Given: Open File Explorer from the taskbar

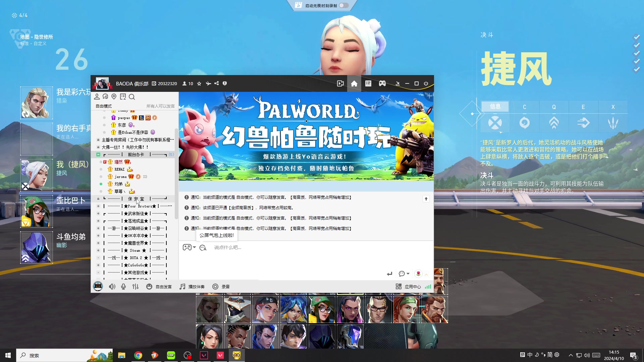Looking at the screenshot, I should (121, 355).
